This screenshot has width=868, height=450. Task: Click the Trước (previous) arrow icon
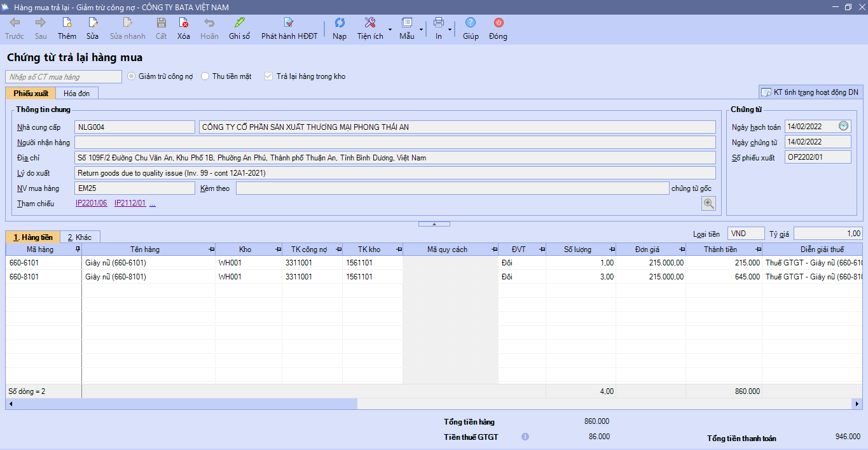[x=15, y=23]
